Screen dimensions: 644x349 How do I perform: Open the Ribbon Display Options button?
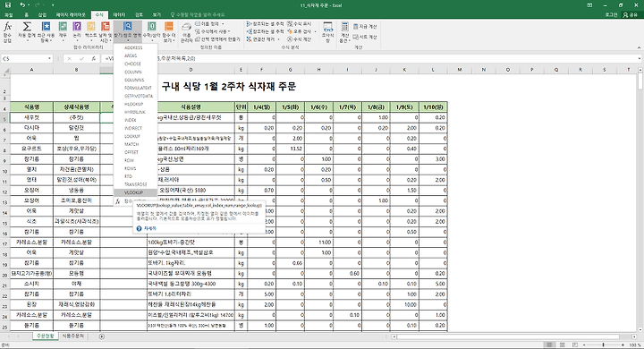(589, 5)
